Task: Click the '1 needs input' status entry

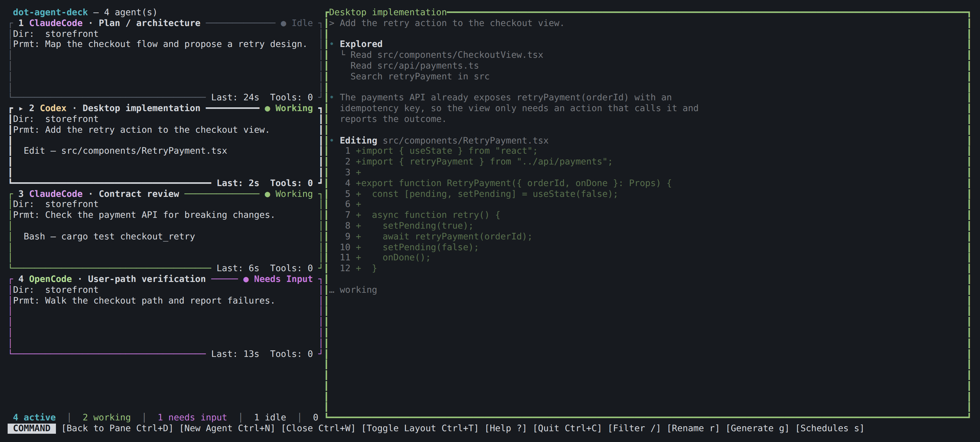Action: pos(192,417)
